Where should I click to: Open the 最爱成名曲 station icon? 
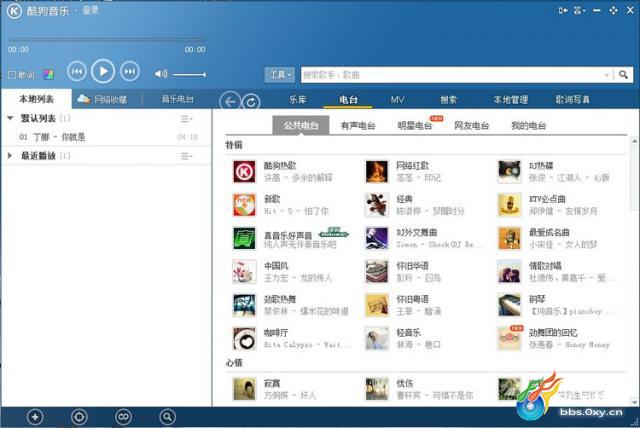pos(509,238)
